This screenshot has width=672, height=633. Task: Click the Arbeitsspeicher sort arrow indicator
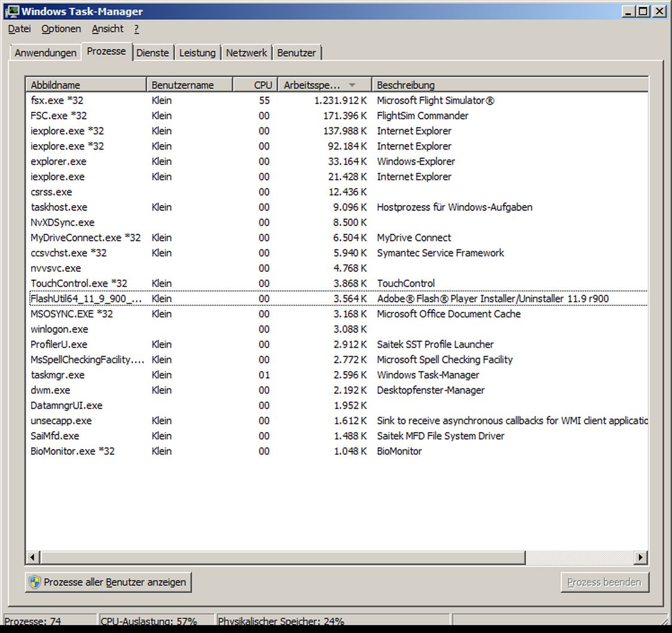(x=352, y=85)
